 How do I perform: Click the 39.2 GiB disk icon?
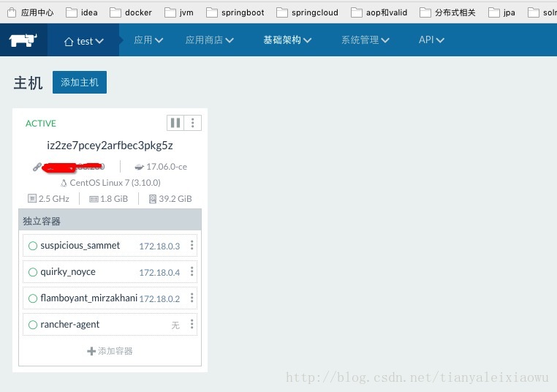click(x=153, y=199)
